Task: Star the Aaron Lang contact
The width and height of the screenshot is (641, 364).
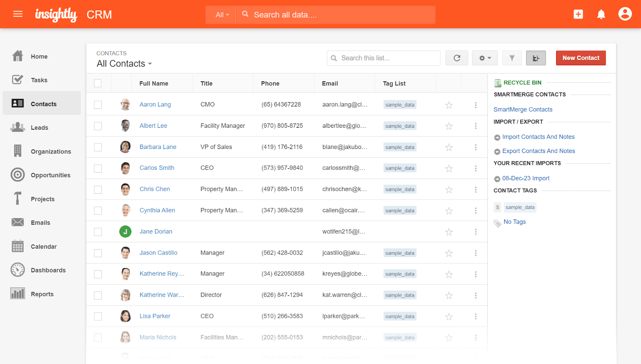Action: click(449, 105)
